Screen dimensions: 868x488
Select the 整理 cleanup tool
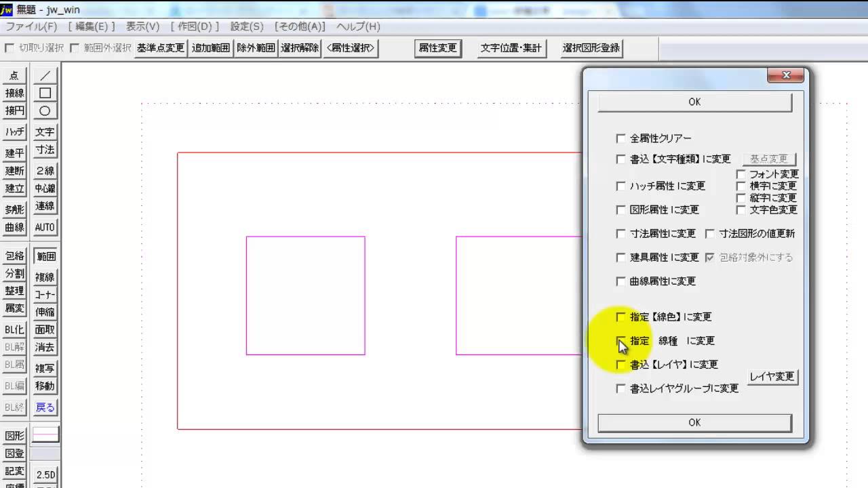pos(14,291)
